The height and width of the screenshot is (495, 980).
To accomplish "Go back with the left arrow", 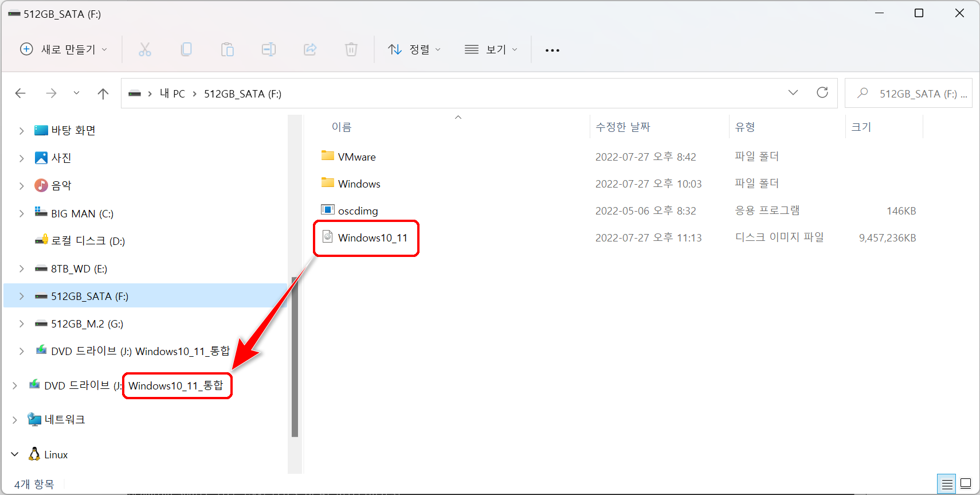I will pos(21,93).
